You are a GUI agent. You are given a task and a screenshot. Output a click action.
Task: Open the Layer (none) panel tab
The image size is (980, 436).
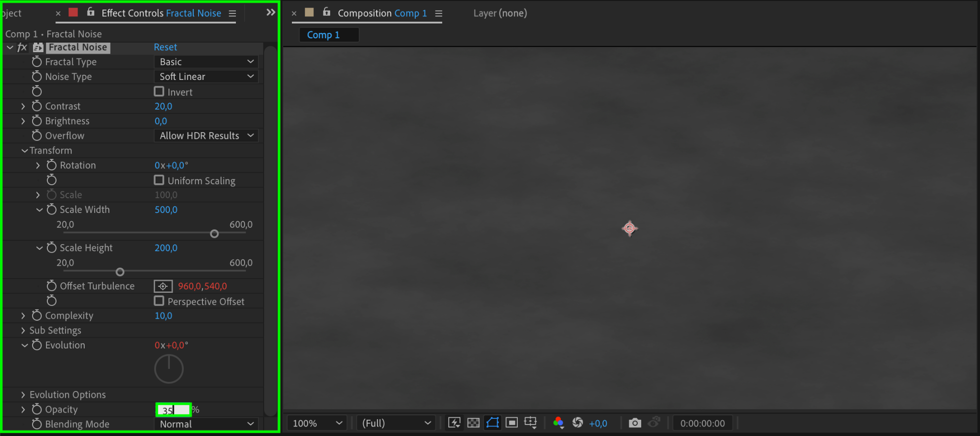tap(500, 13)
